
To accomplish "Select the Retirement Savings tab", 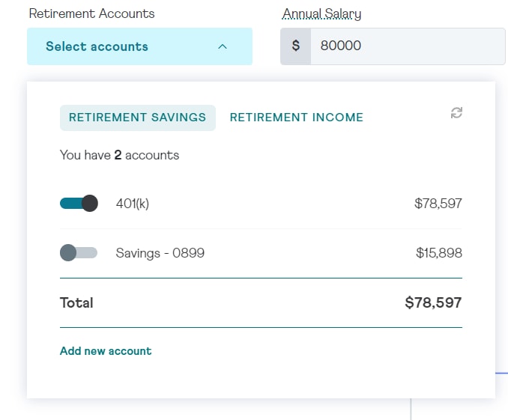I will click(x=138, y=118).
